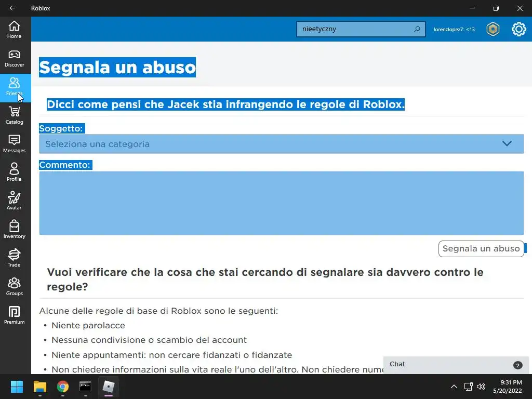This screenshot has height=399, width=532.
Task: Click 'Alcune delle regole di base' sentence
Action: pyautogui.click(x=158, y=311)
